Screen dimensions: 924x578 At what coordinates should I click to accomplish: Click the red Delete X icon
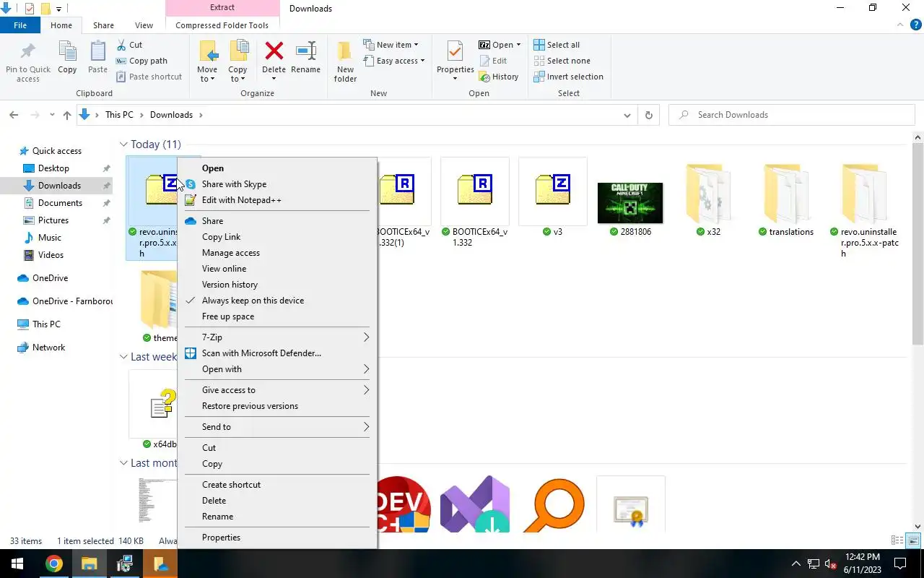tap(274, 51)
